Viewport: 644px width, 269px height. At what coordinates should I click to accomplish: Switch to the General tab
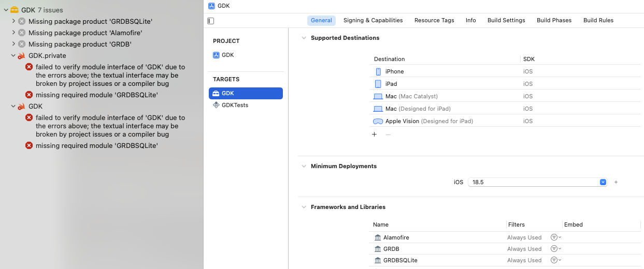coord(321,20)
